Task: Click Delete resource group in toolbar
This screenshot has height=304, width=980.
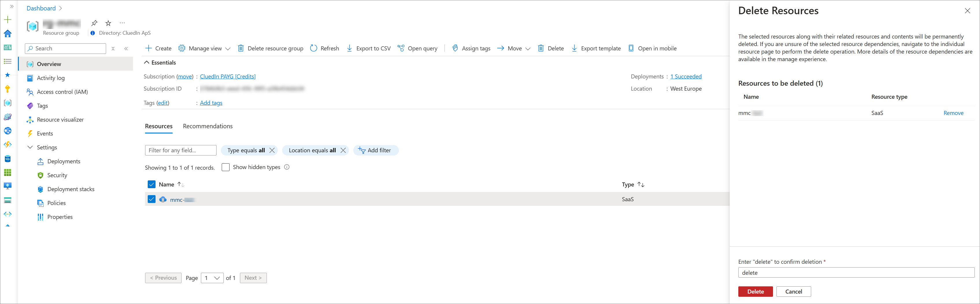Action: pos(271,48)
